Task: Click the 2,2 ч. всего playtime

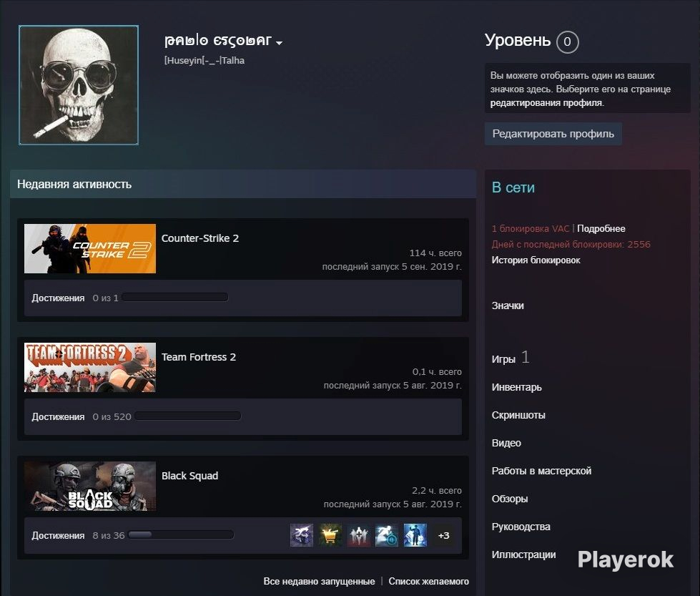Action: click(437, 491)
